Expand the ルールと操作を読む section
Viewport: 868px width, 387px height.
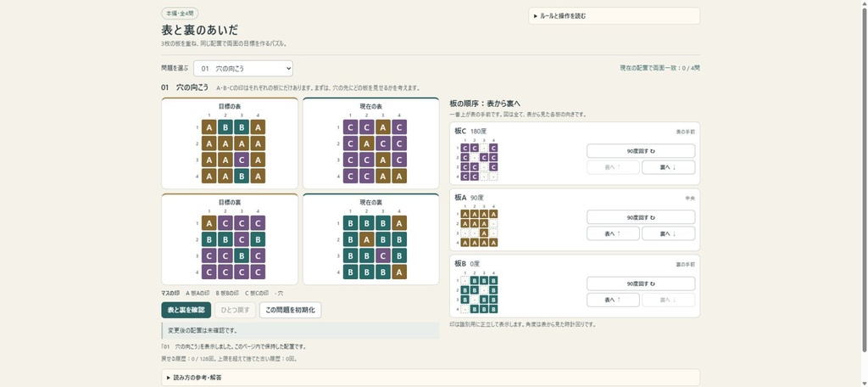pyautogui.click(x=614, y=16)
